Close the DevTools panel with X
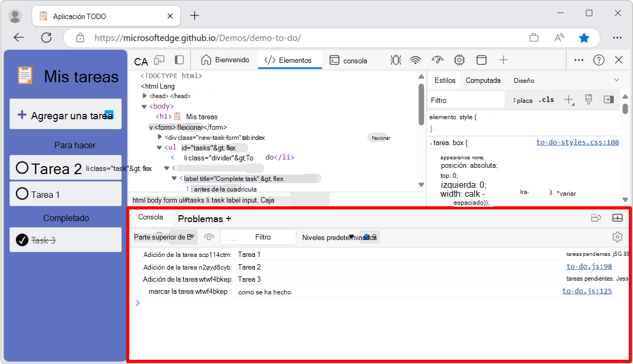Image resolution: width=633 pixels, height=364 pixels. coord(619,60)
